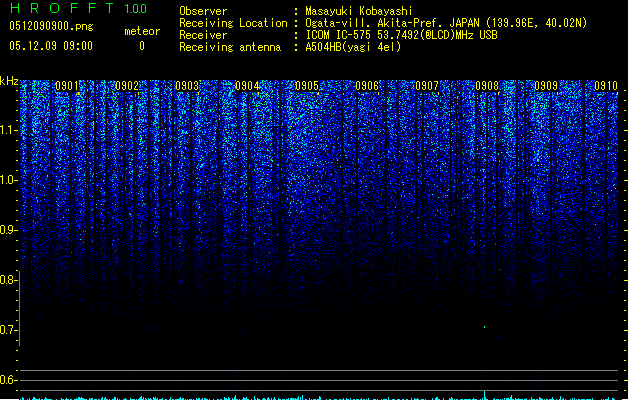Click the kHz axis unit label
This screenshot has height=400, width=629.
coord(9,81)
